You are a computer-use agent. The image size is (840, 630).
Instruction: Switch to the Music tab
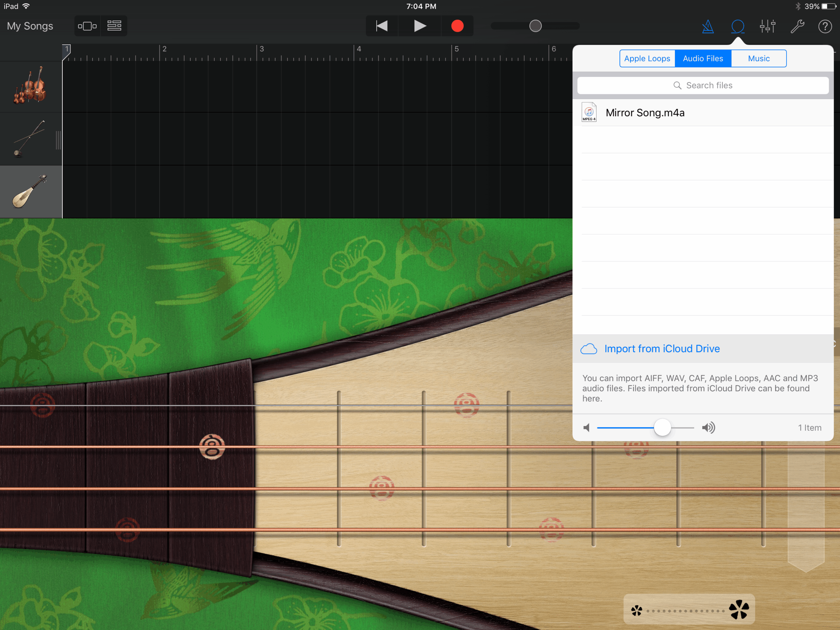click(x=758, y=58)
